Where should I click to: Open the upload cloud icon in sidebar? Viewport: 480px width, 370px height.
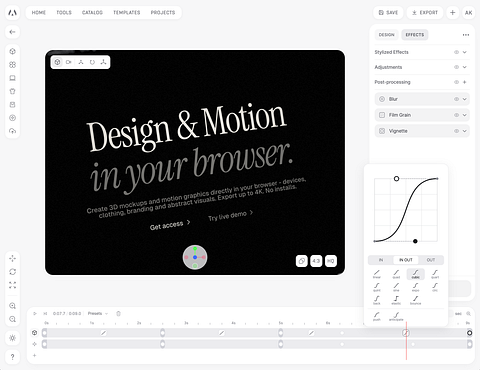click(13, 131)
